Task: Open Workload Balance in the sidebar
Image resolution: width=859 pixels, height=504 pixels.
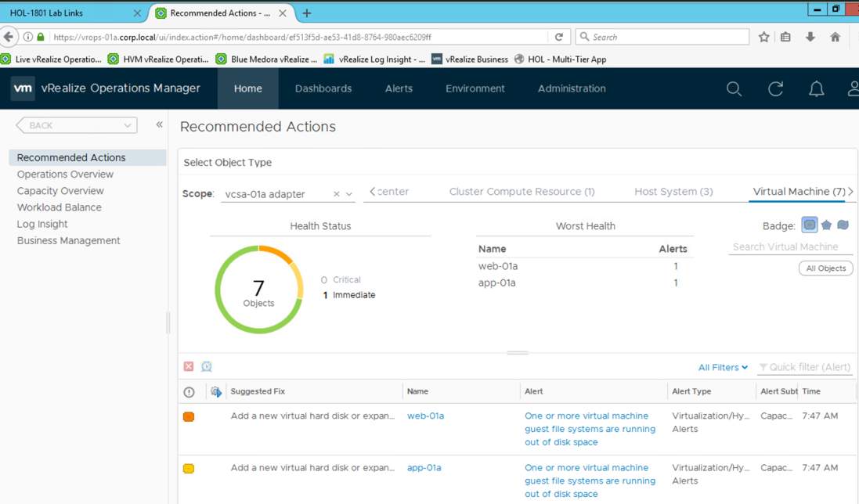Action: [60, 207]
